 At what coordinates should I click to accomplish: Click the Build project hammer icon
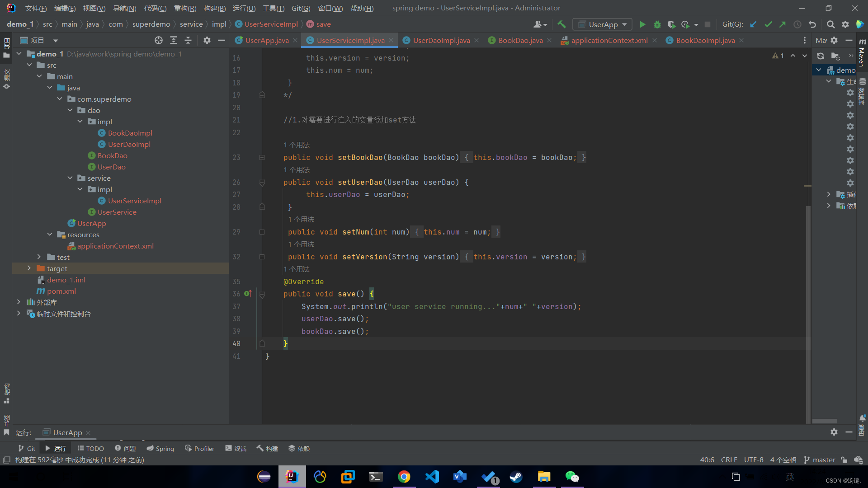(561, 24)
